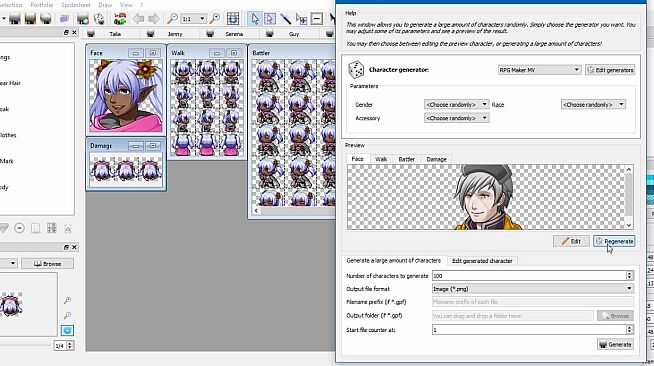Switch to the Guy document tab

tap(289, 34)
